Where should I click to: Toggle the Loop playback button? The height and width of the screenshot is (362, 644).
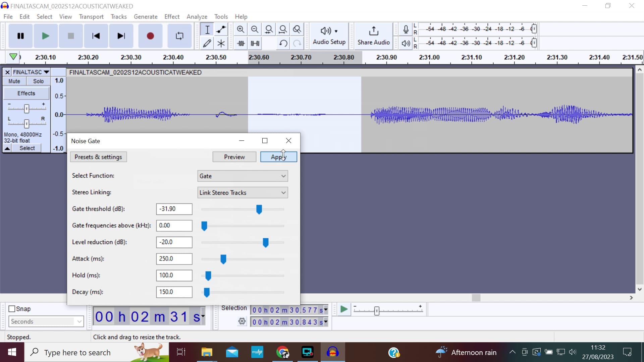click(179, 36)
